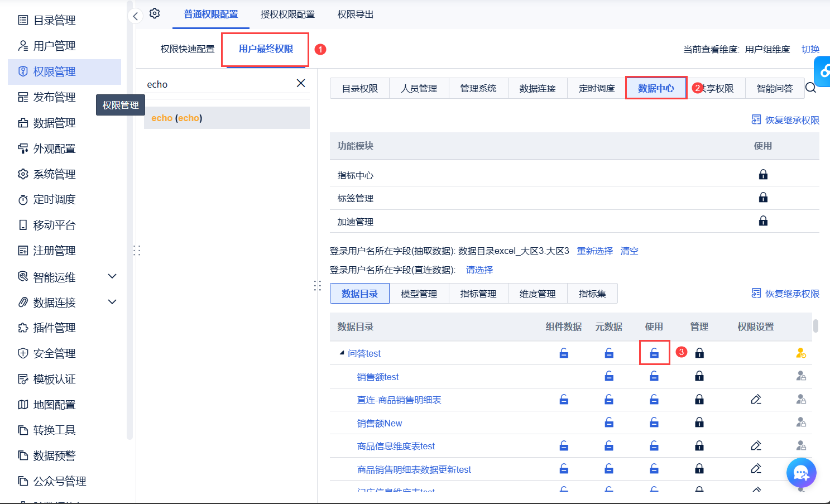Image resolution: width=830 pixels, height=504 pixels.
Task: Expand the 数据连接 sidebar menu
Action: 112,302
